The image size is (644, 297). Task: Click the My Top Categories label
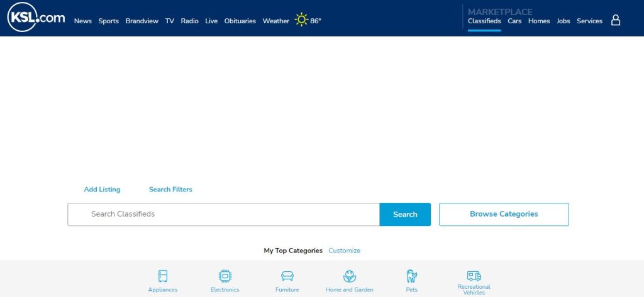point(293,251)
